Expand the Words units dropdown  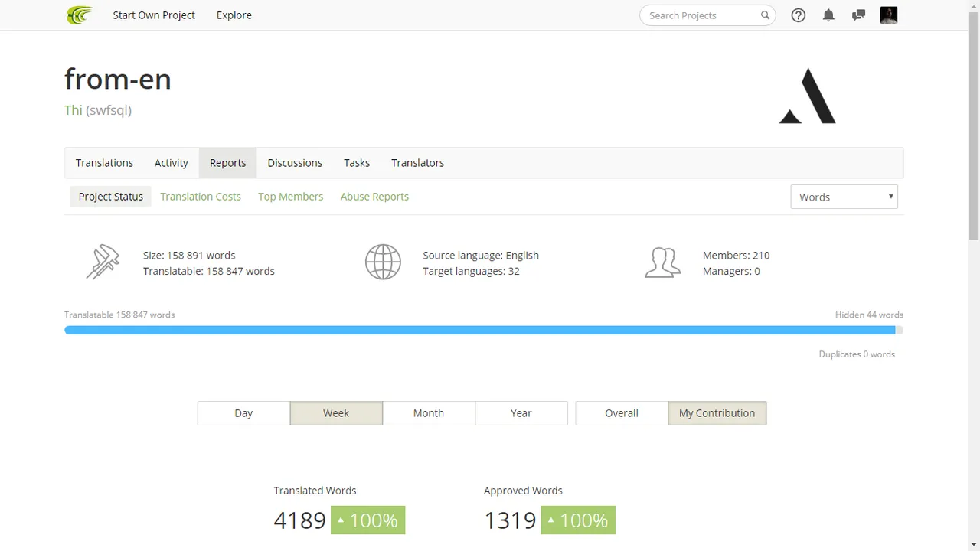(844, 197)
